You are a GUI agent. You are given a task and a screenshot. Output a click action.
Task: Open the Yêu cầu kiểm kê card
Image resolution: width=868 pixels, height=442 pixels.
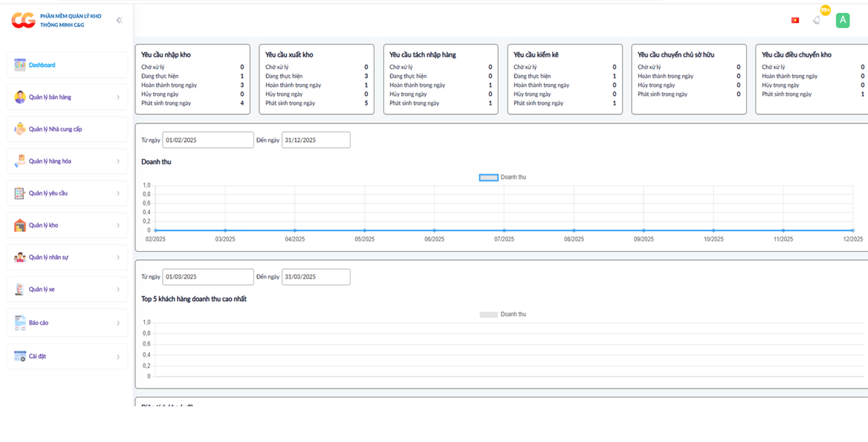tap(564, 79)
